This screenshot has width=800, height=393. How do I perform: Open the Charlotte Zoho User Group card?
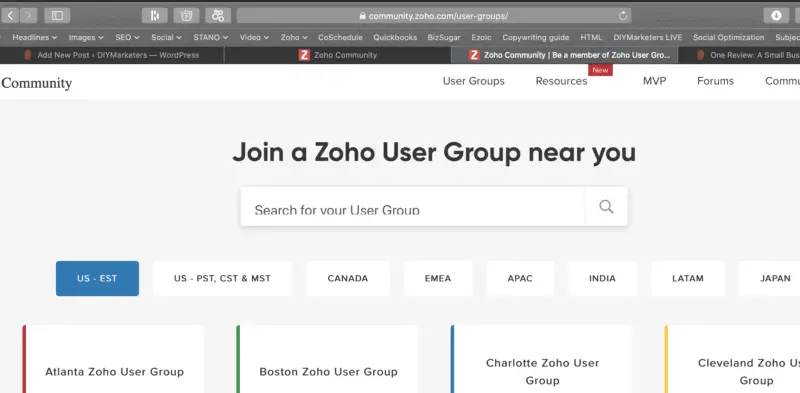coord(541,359)
